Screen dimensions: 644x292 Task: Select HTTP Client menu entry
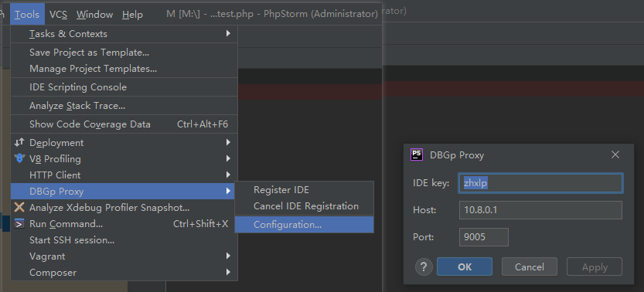pos(124,175)
